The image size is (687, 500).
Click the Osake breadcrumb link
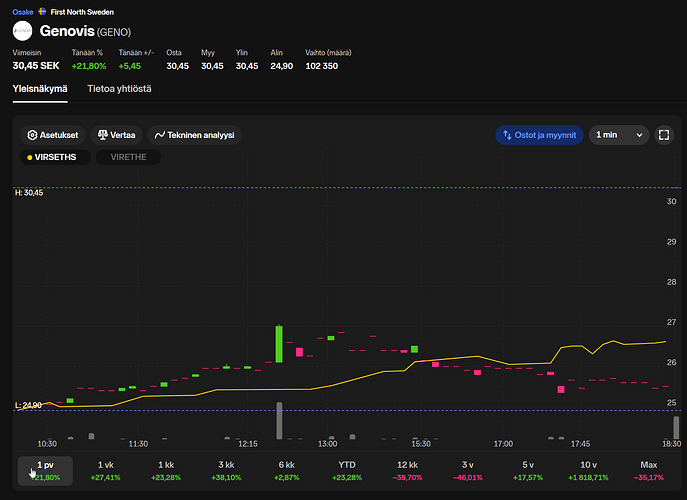(23, 12)
